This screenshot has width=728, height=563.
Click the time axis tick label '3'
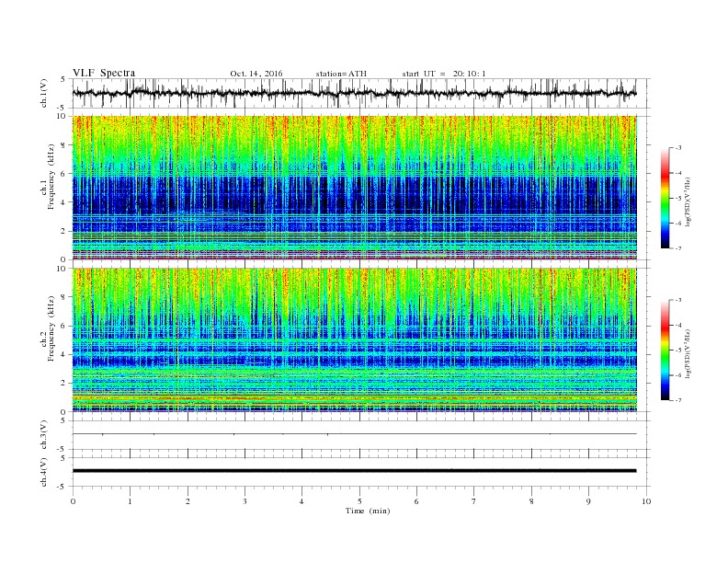pyautogui.click(x=245, y=501)
